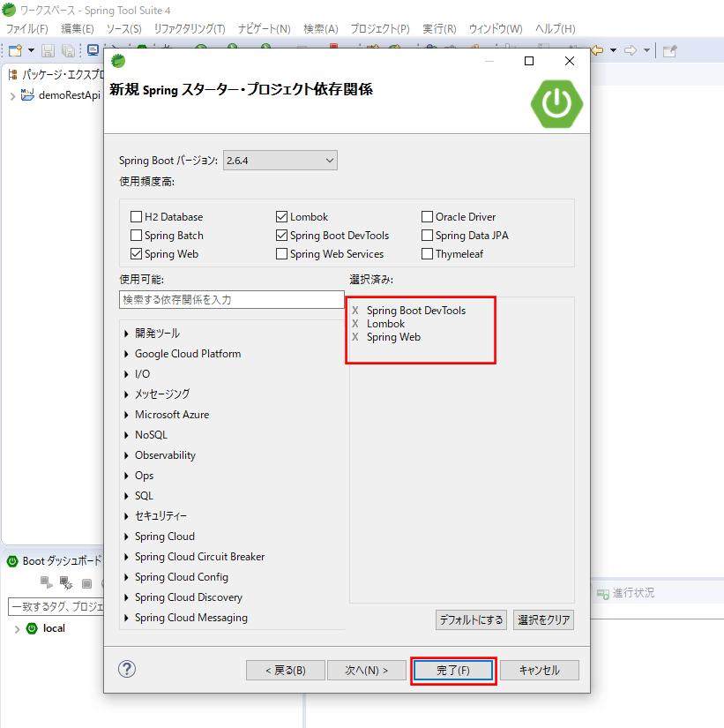
Task: Click the Package Explorer view icon
Action: [13, 74]
